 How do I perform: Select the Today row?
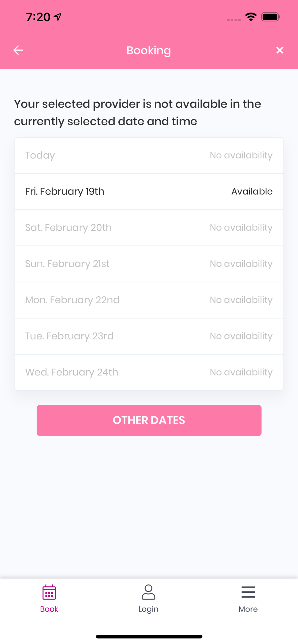tap(149, 156)
